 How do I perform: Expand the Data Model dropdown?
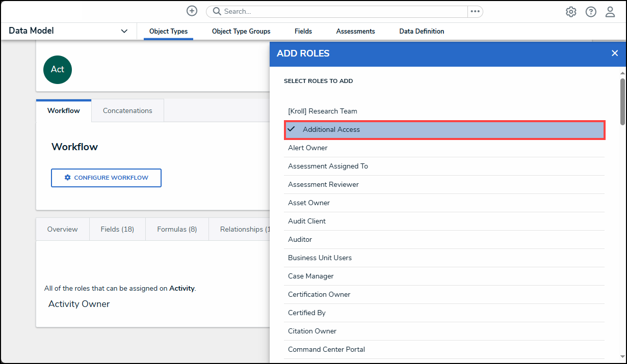click(124, 31)
